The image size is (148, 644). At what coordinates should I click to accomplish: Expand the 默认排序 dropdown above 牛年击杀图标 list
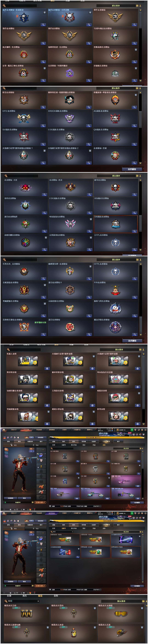tap(116, 259)
